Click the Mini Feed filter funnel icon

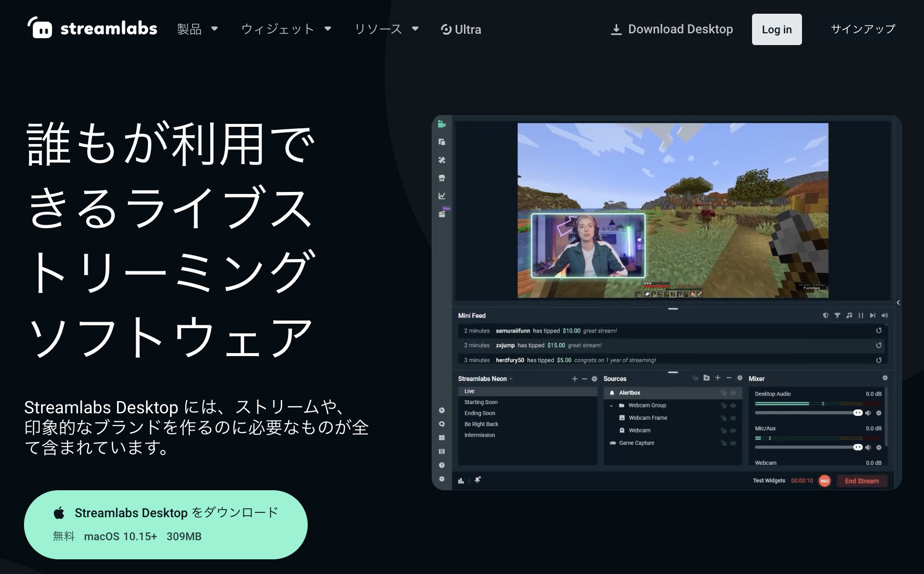click(x=837, y=316)
